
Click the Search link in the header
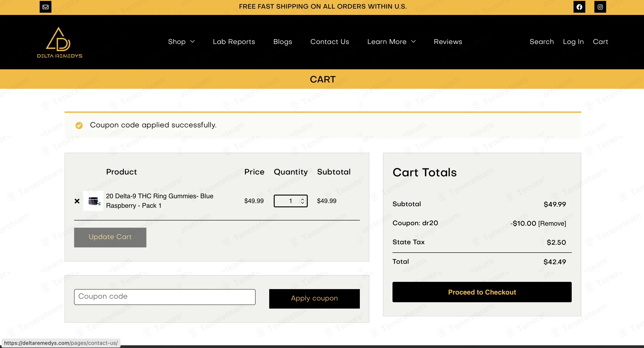pos(542,42)
